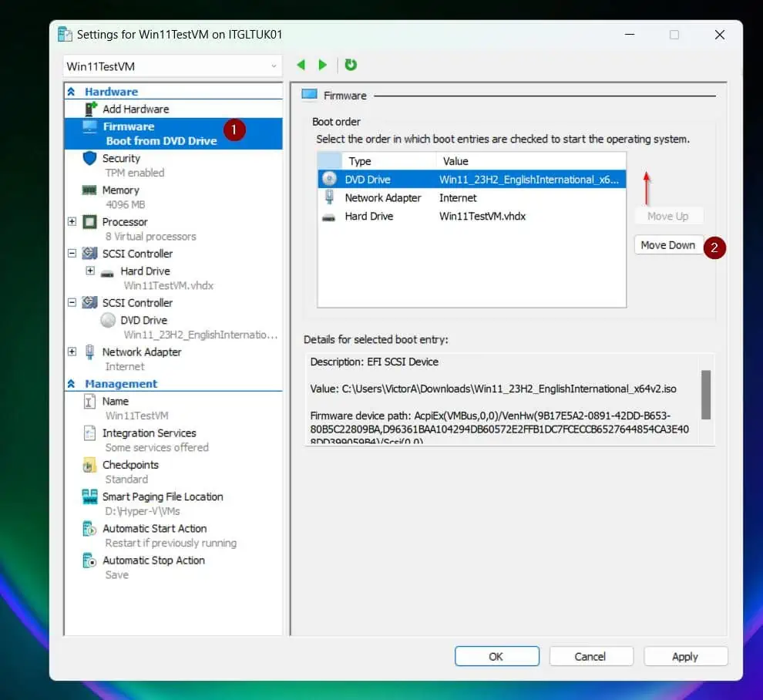Click '8 Virtual processors' subtext
Screen dimensions: 763x700
point(151,237)
